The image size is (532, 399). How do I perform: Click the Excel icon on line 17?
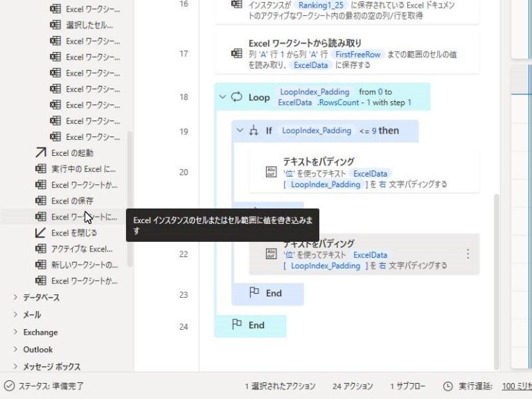click(236, 53)
